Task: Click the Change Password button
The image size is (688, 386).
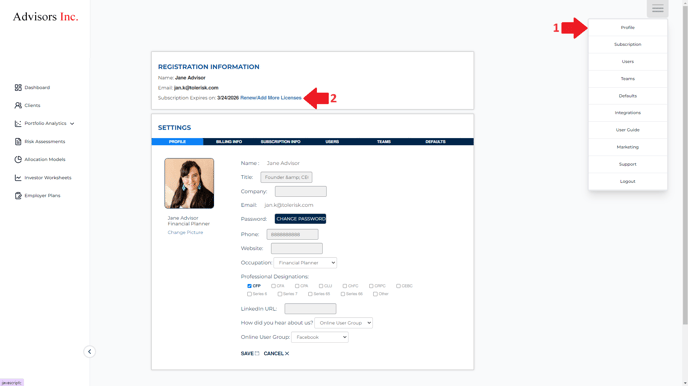Action: (301, 219)
